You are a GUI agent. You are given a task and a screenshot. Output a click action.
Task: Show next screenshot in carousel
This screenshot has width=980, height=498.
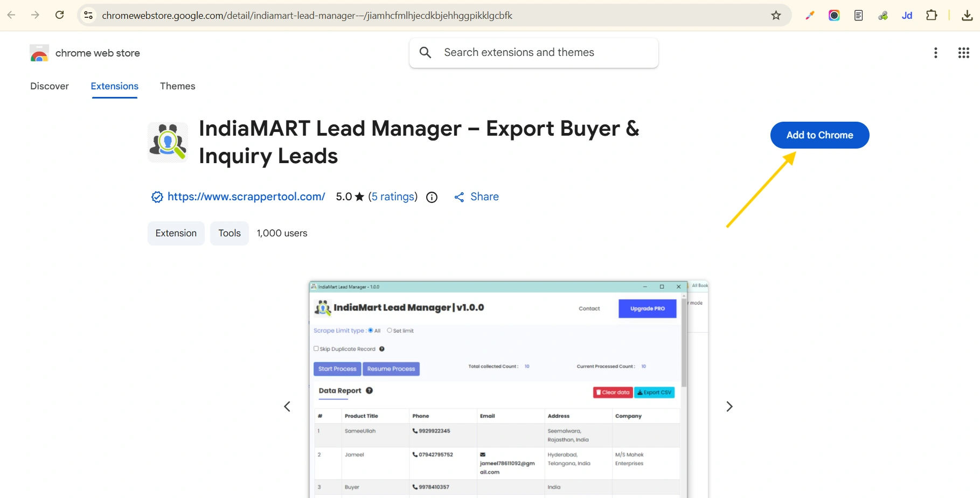click(729, 406)
